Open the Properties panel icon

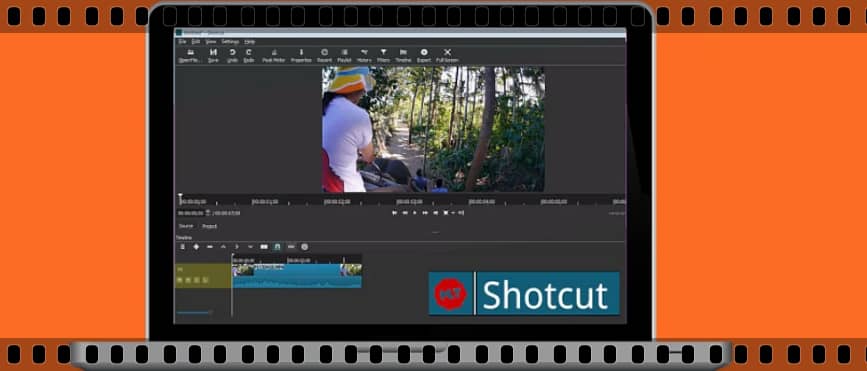tap(301, 55)
